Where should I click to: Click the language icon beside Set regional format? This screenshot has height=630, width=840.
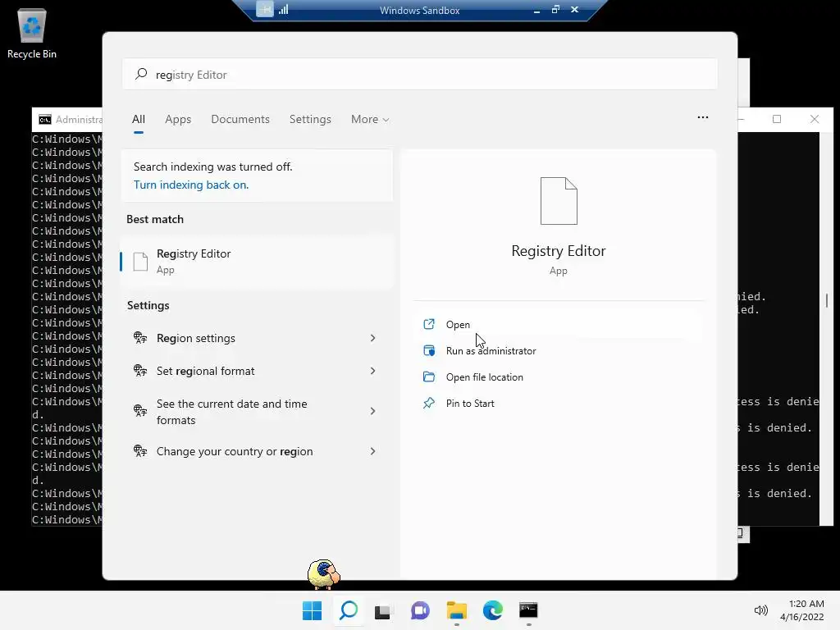[140, 371]
